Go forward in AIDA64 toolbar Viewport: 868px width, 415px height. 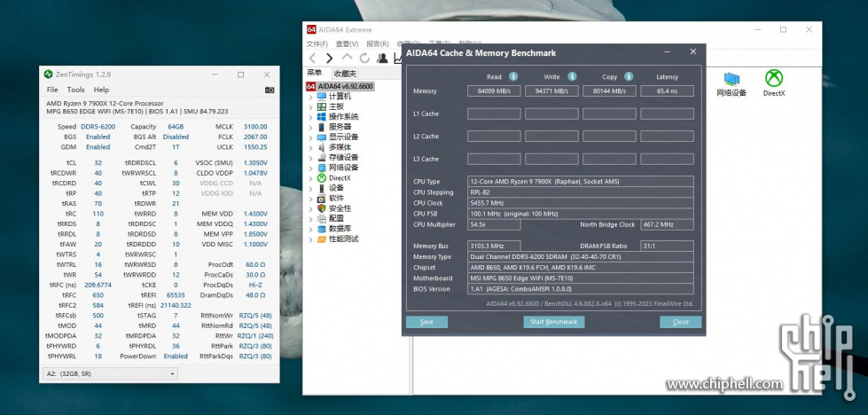(329, 59)
